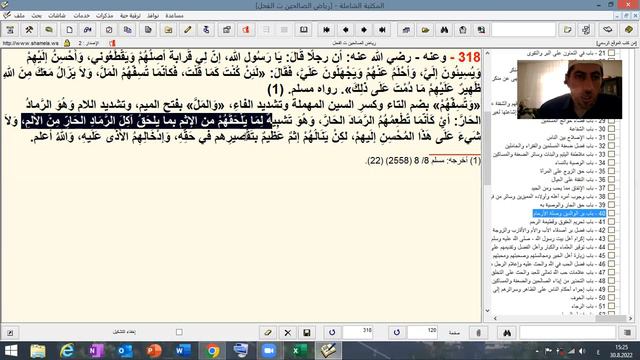640x360 pixels.
Task: Click the refresh arrow beside the 318 field
Action: pyautogui.click(x=332, y=333)
